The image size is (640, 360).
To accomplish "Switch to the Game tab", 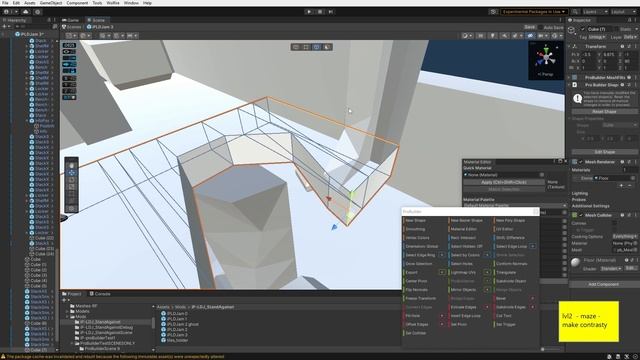I will tap(71, 20).
